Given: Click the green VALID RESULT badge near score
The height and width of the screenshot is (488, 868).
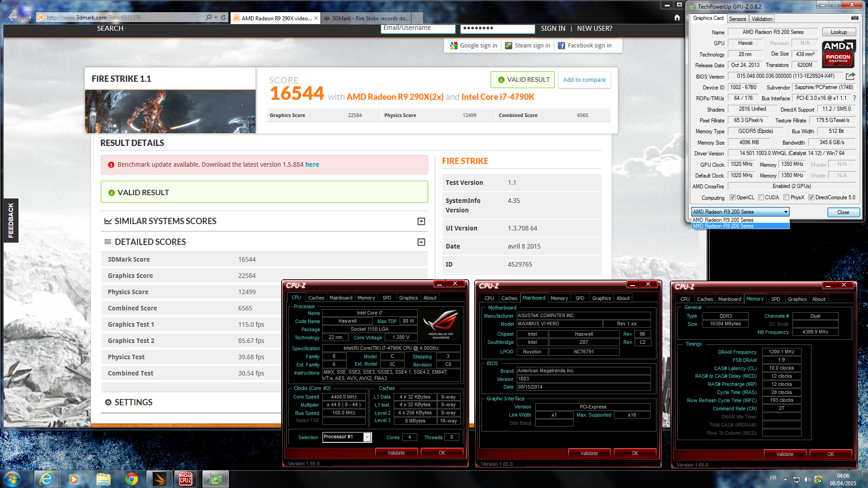Looking at the screenshot, I should (523, 80).
